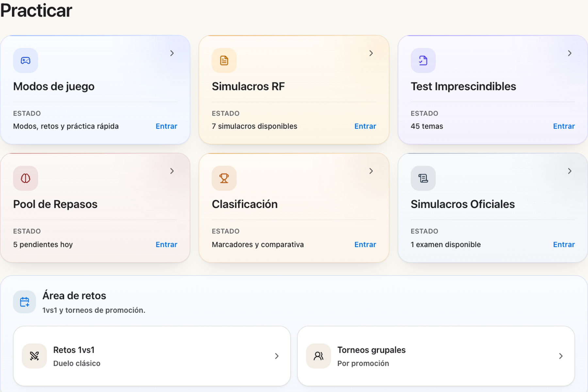Open Modos de juego via its chevron arrow
Image resolution: width=588 pixels, height=392 pixels.
tap(172, 53)
